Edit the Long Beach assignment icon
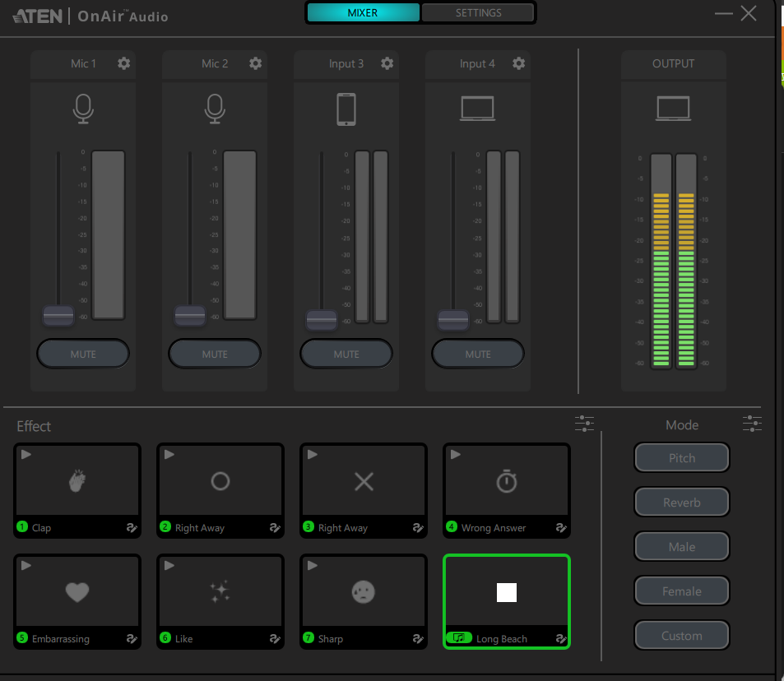The width and height of the screenshot is (784, 681). point(561,638)
